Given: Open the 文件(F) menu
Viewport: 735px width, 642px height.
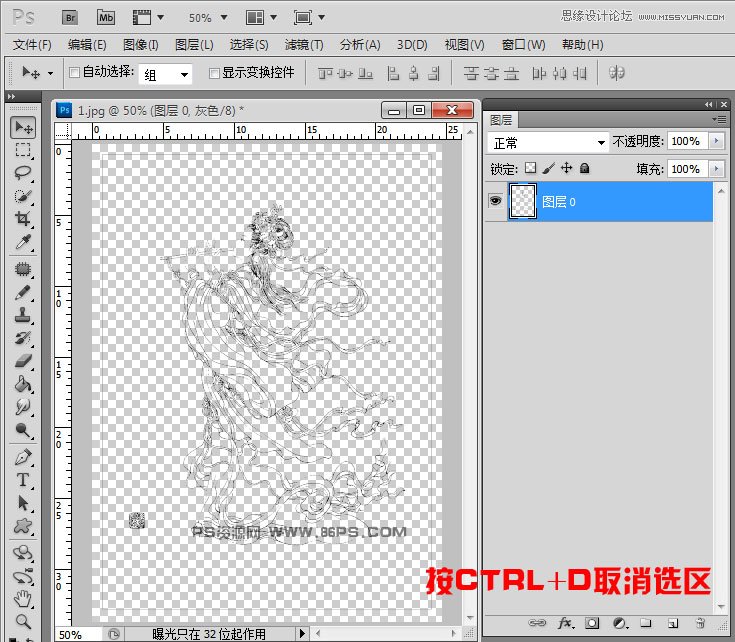Looking at the screenshot, I should [x=32, y=45].
